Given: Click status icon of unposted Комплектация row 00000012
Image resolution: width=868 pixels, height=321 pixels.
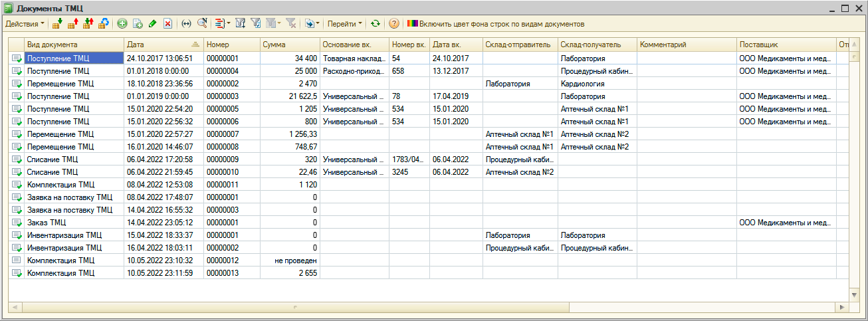Looking at the screenshot, I should [x=17, y=261].
